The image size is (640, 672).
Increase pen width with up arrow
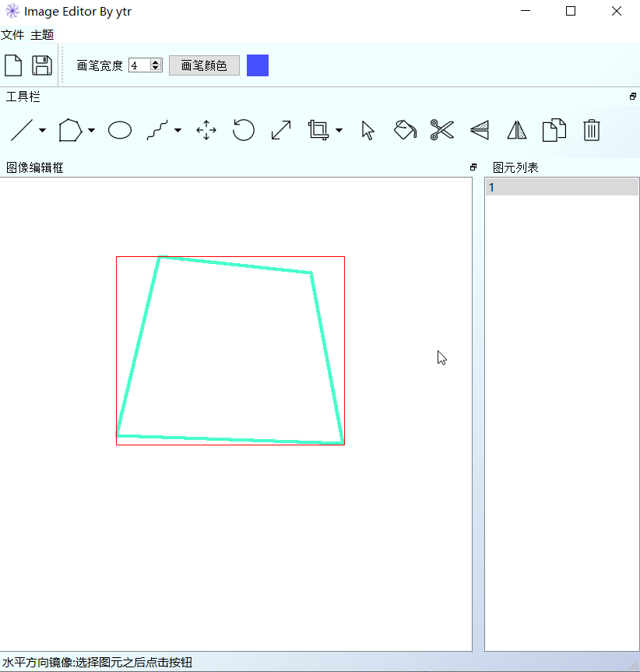pyautogui.click(x=156, y=62)
